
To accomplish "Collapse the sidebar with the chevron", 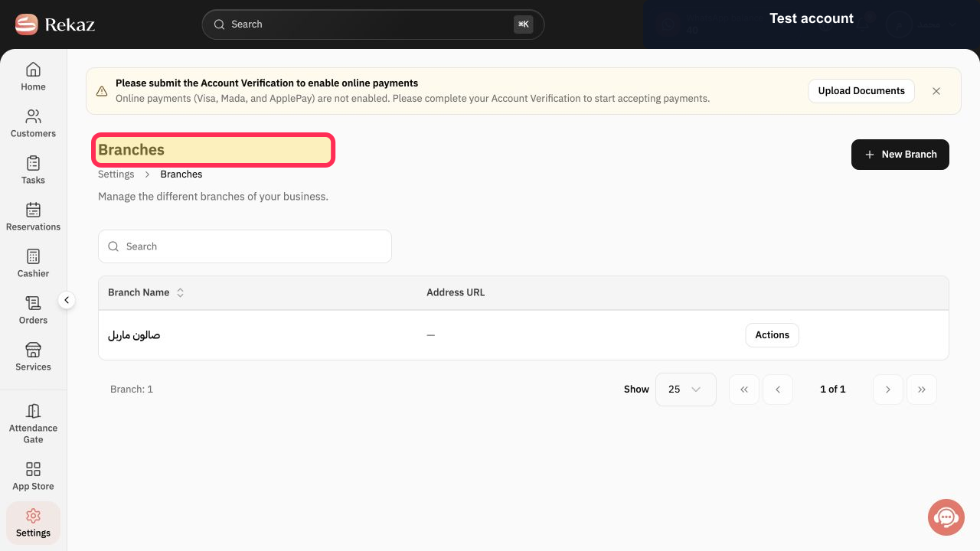I will (x=67, y=300).
